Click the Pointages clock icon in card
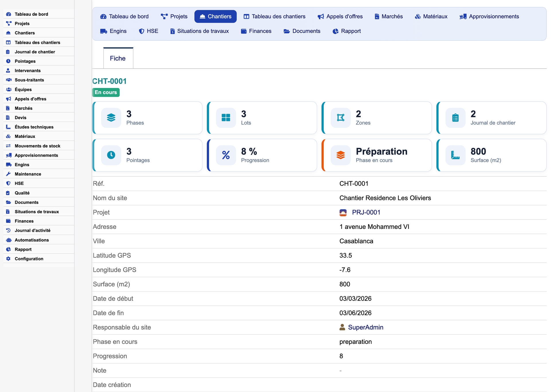 point(111,155)
